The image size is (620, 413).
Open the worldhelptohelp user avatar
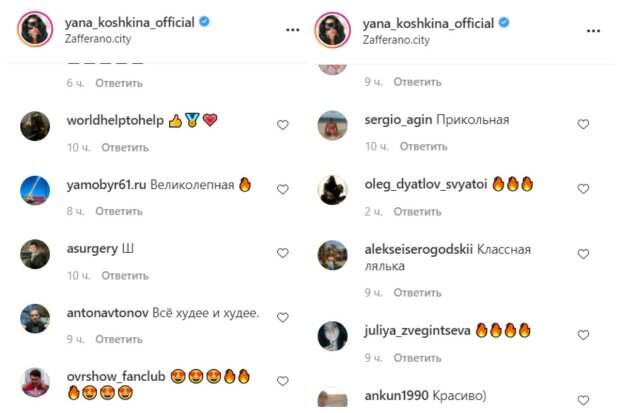pos(35,126)
